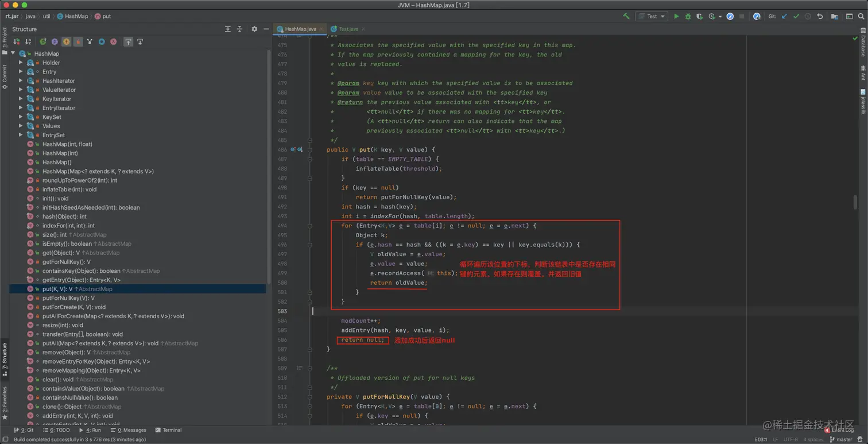868x444 pixels.
Task: Toggle Show Fields orange F icon
Action: click(x=67, y=42)
